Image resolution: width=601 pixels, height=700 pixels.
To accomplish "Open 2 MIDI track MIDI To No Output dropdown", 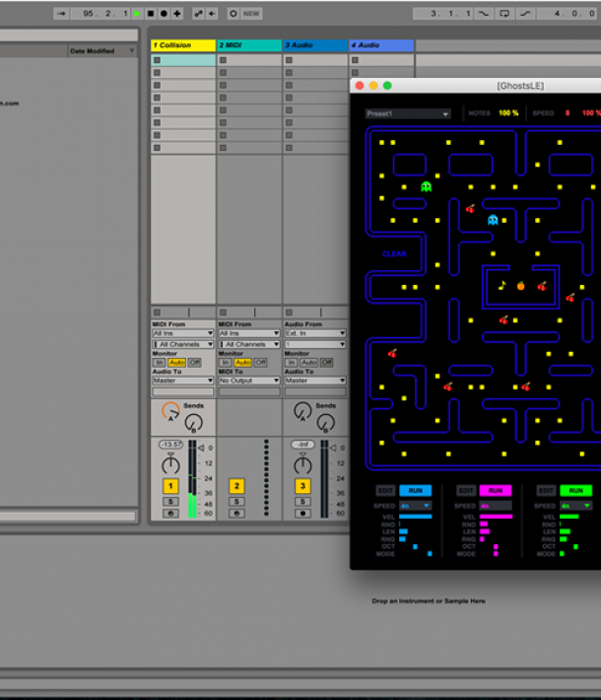I will coord(249,381).
